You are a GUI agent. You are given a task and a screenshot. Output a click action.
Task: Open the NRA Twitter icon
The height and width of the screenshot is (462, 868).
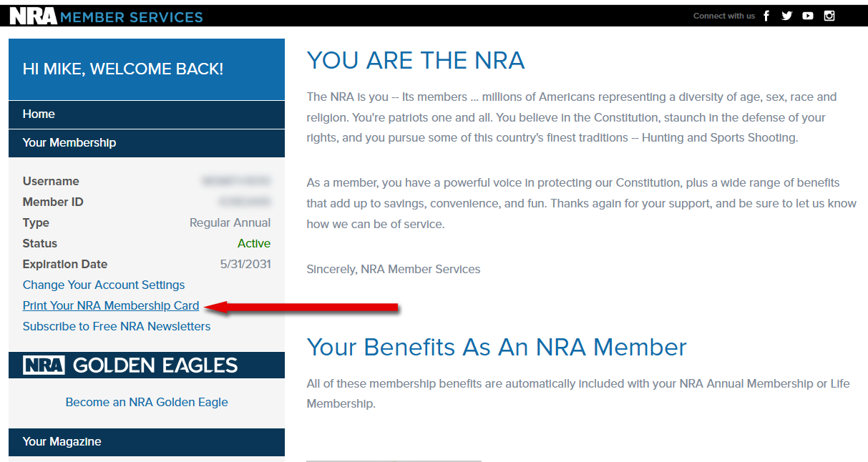click(787, 16)
